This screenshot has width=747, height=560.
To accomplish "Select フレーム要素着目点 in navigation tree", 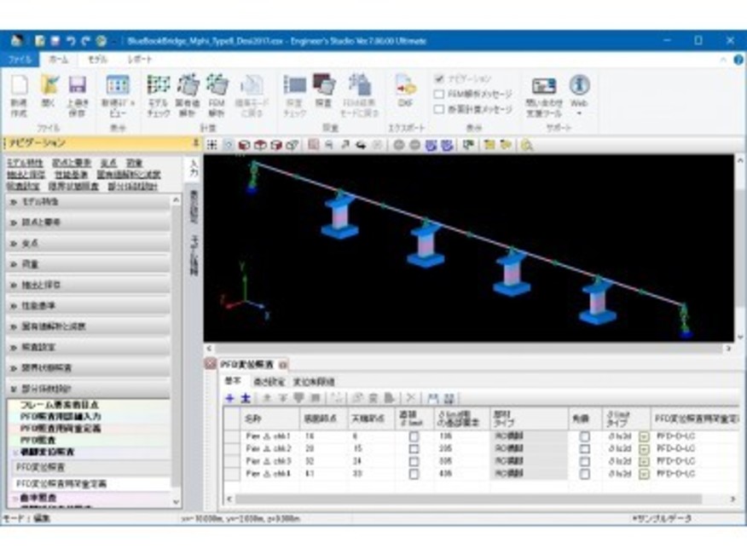I will pos(60,405).
